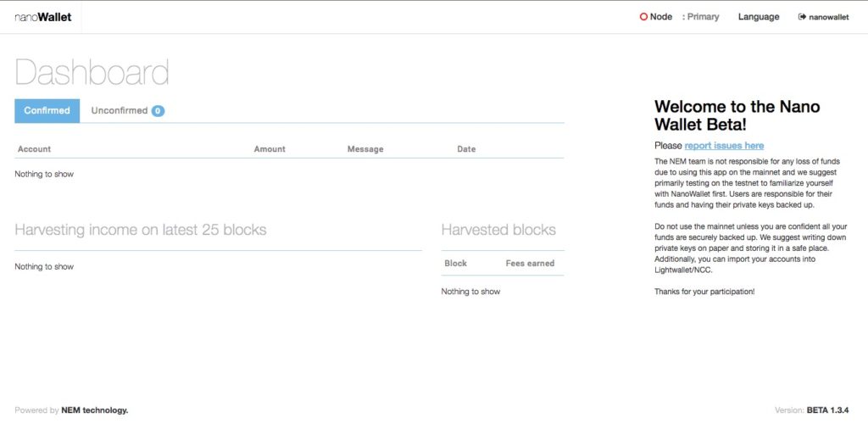
Task: Click the Account column header
Action: (34, 149)
